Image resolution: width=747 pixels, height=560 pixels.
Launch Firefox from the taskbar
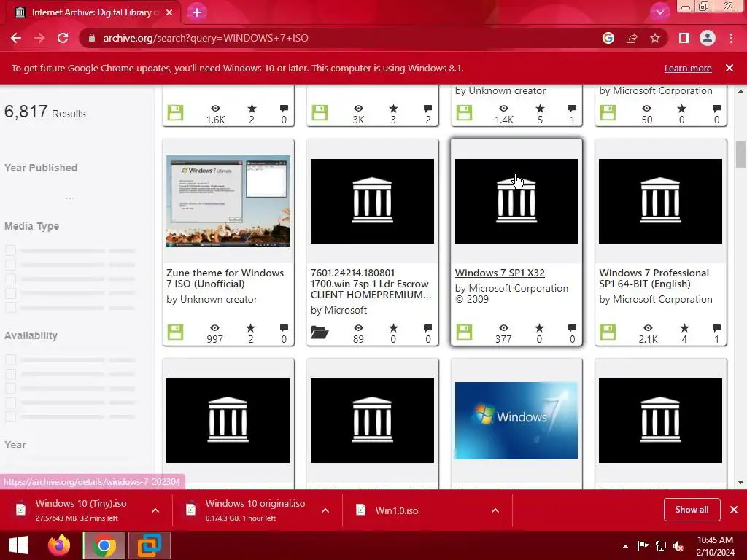59,545
